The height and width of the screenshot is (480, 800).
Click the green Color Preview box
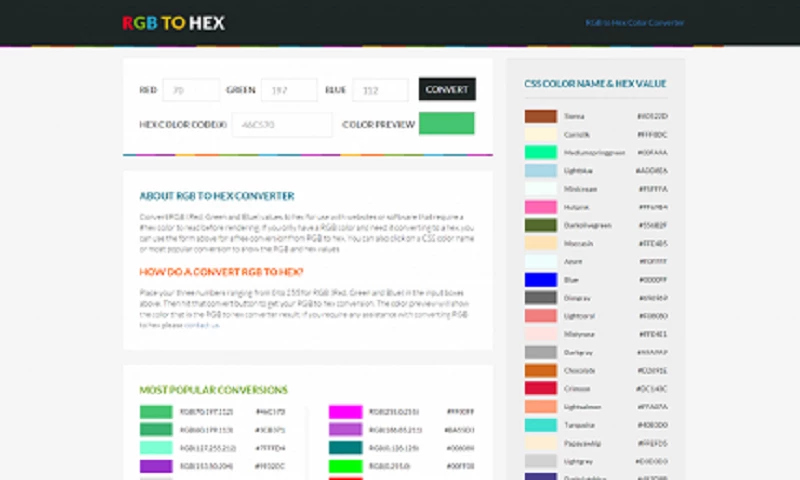coord(447,123)
